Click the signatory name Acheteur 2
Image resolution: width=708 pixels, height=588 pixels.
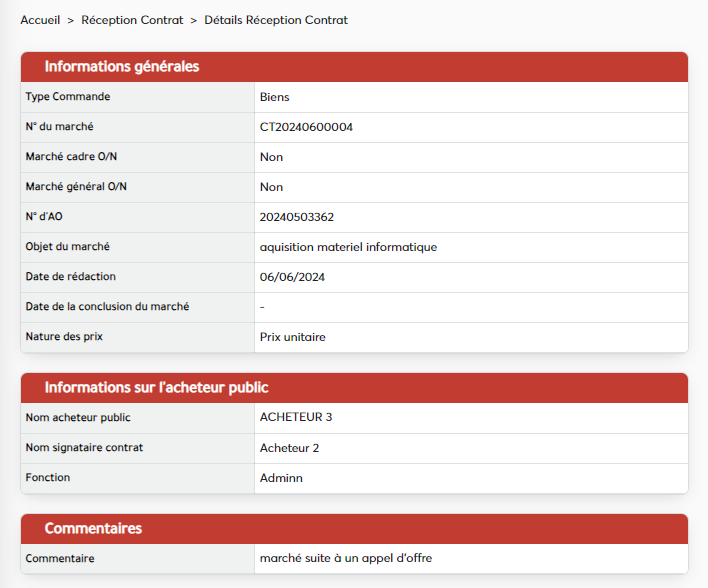(289, 448)
